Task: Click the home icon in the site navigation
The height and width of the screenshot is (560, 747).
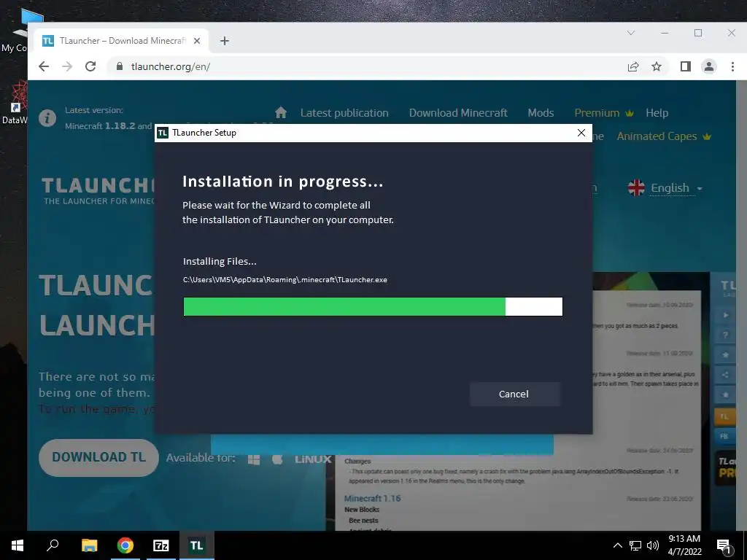Action: [281, 112]
